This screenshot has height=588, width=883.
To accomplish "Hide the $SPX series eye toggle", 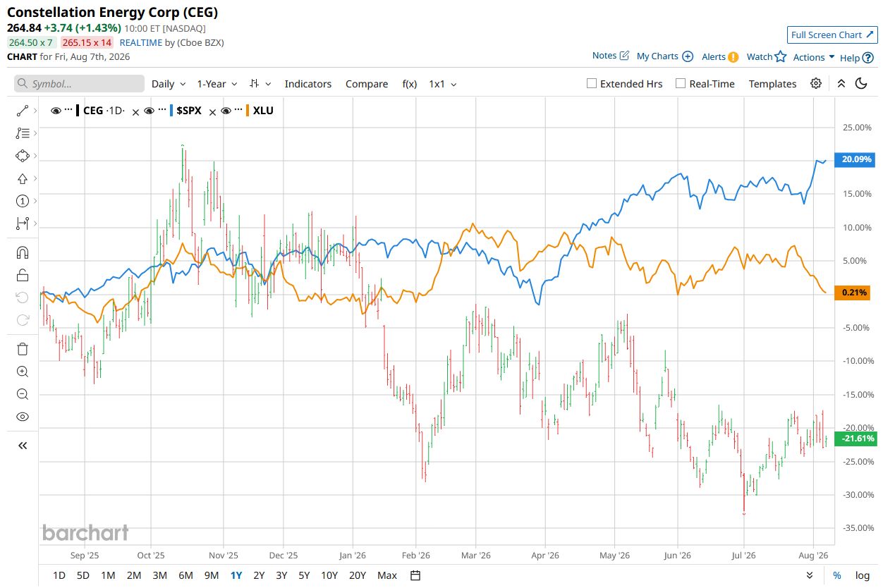I will pos(149,111).
